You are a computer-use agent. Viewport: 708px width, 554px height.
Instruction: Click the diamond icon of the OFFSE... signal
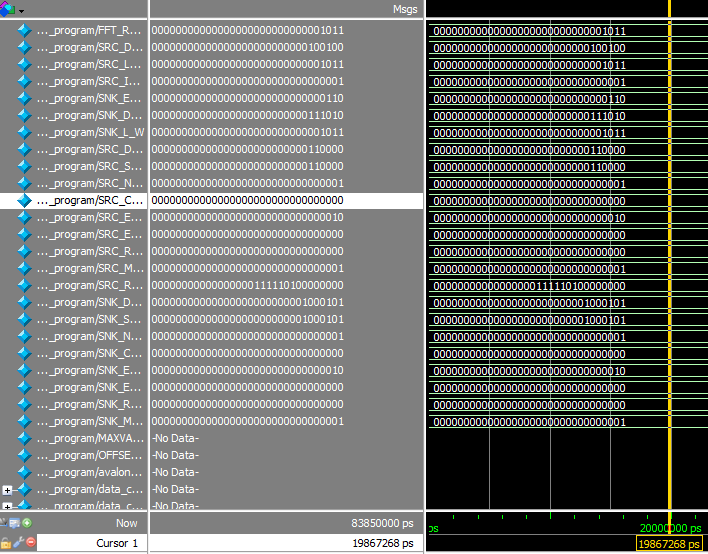coord(24,455)
